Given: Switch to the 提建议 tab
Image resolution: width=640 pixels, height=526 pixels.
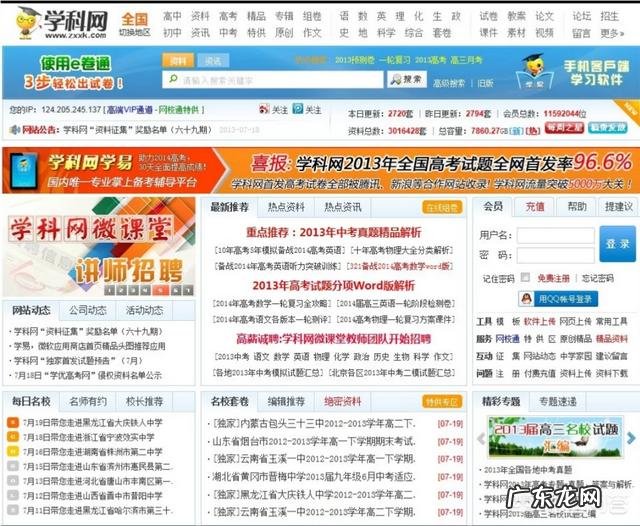Looking at the screenshot, I should pos(618,206).
